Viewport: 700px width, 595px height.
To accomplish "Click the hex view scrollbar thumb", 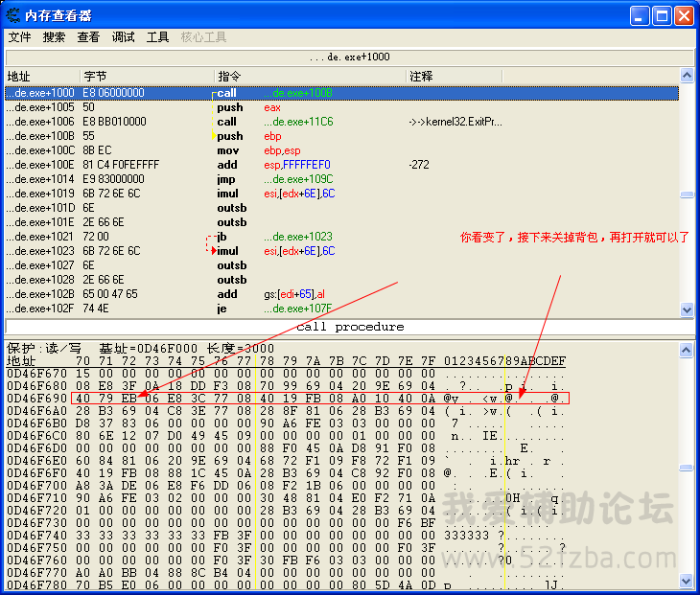I will [x=687, y=468].
